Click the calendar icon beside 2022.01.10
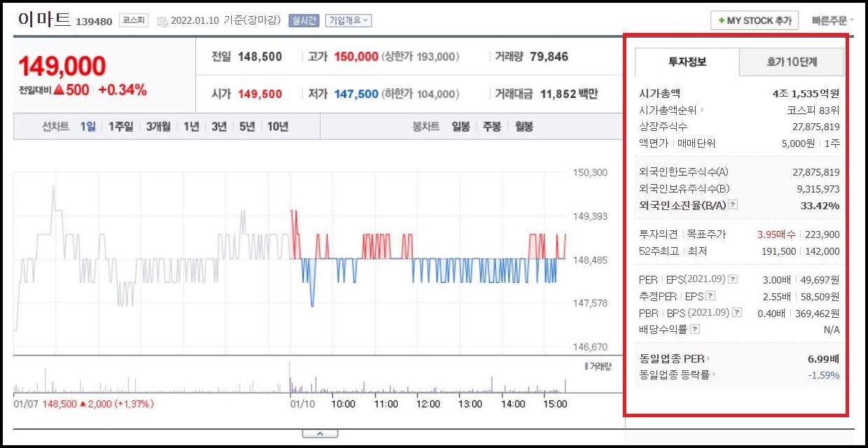Image resolution: width=868 pixels, height=448 pixels. 163,21
